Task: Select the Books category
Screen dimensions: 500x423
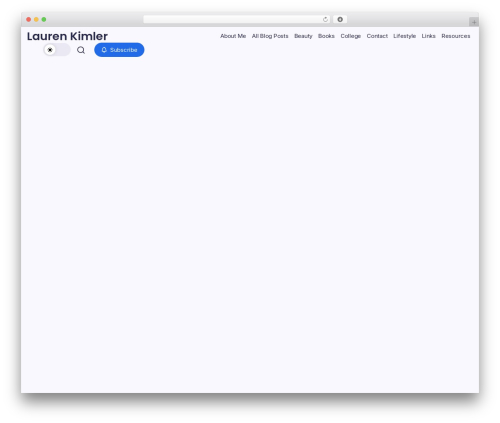Action: click(326, 36)
